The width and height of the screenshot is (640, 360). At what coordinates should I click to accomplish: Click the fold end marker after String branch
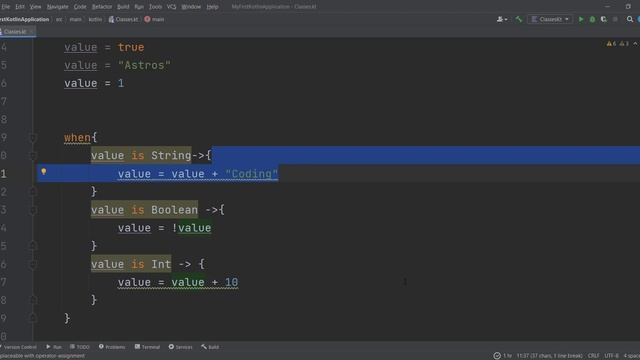coord(33,191)
